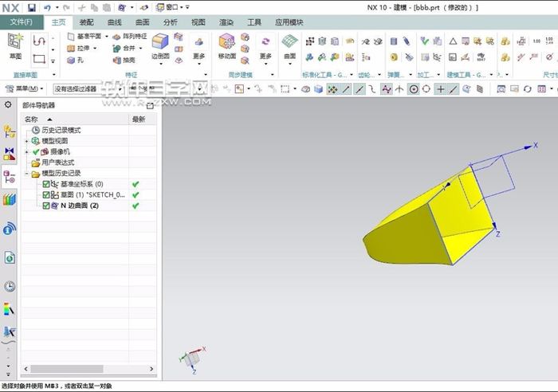This screenshot has width=558, height=392.
Task: Toggle the 草图 (1) SKETCH checkbox
Action: pos(46,194)
